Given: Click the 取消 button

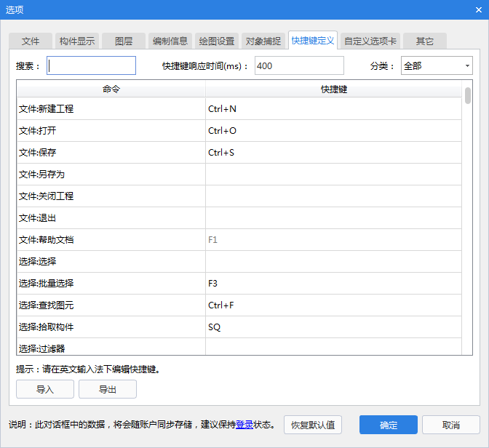Looking at the screenshot, I should 450,425.
